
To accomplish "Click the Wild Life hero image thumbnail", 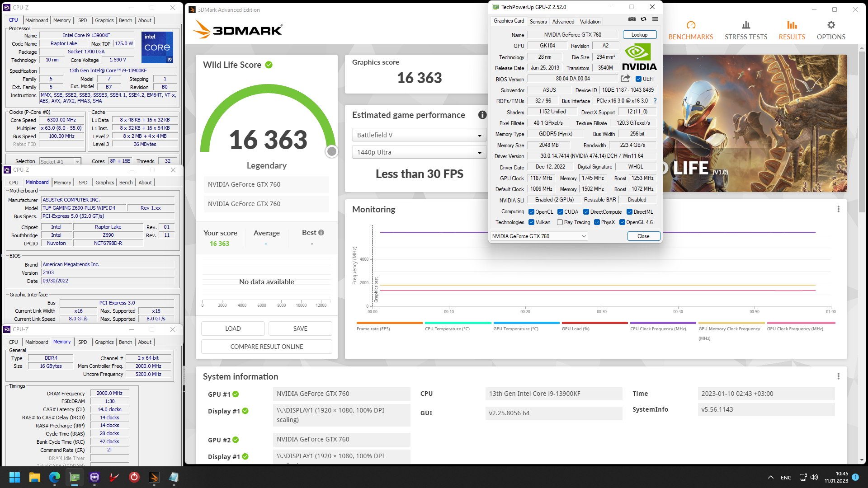I will [x=755, y=123].
